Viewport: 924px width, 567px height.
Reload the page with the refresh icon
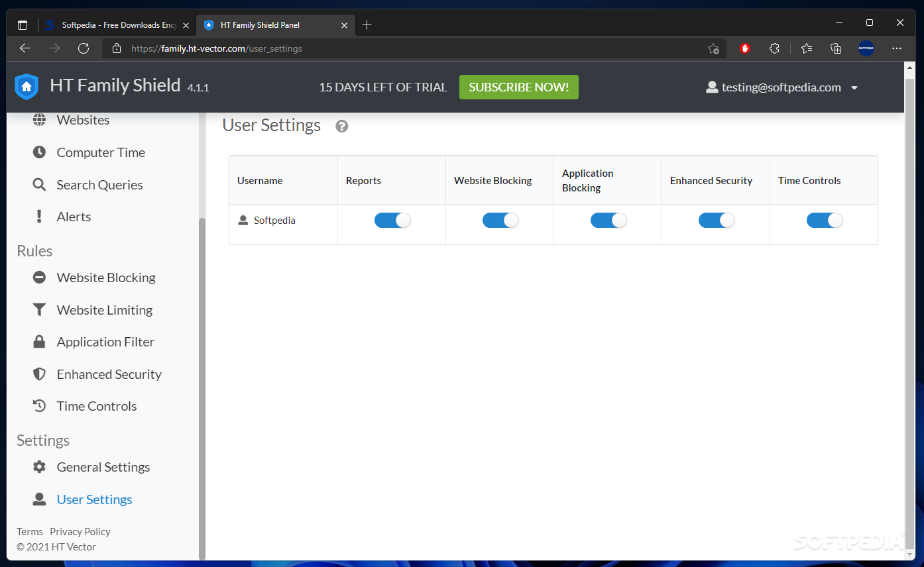(84, 48)
